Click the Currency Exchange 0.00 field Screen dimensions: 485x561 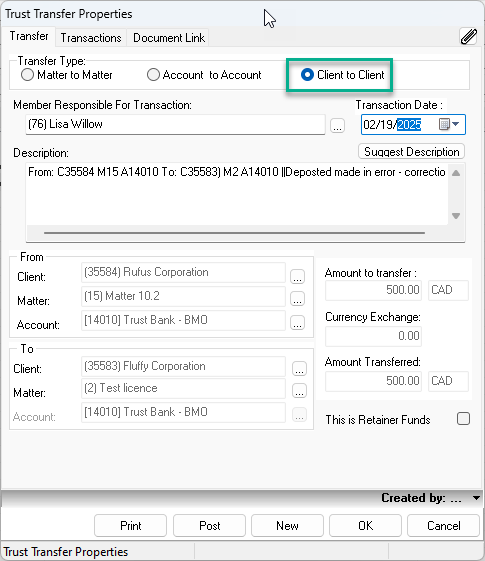coord(373,336)
